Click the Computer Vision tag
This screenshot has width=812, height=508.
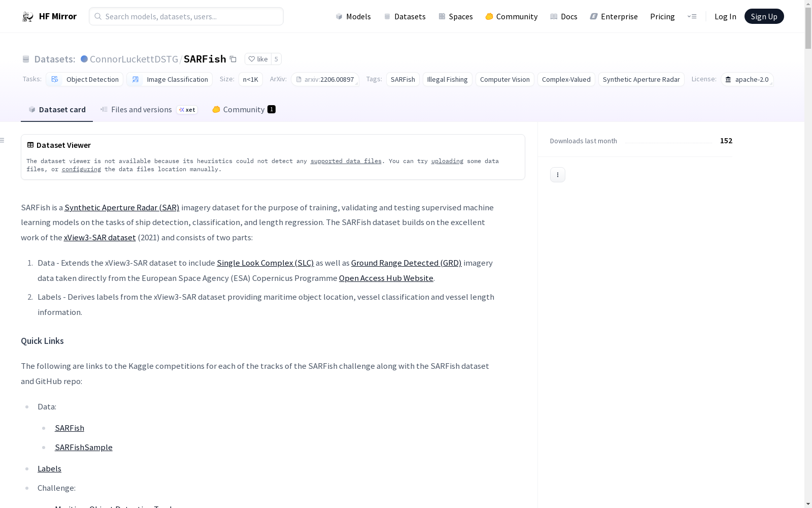(505, 79)
